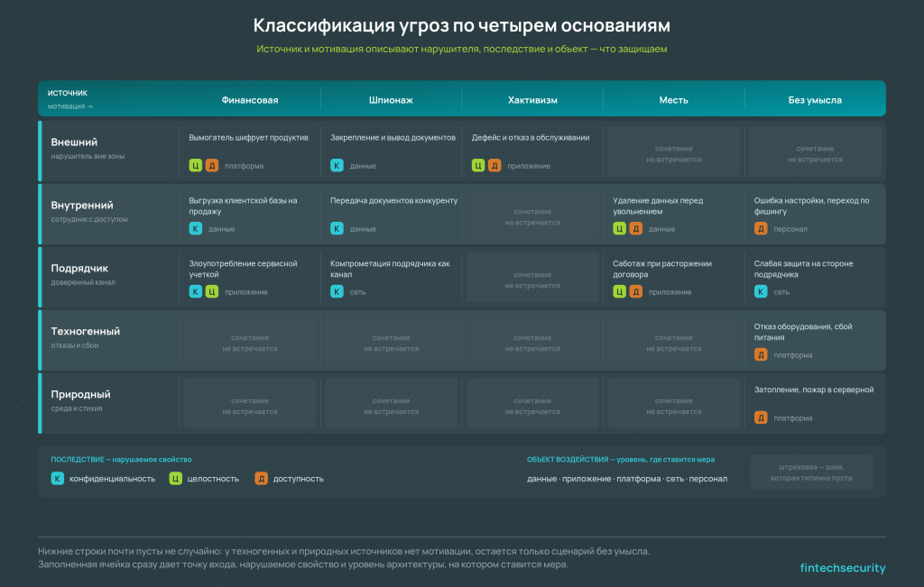
Task: Click the text 'Дефейс и отказ в обслуживании'
Action: tap(531, 137)
